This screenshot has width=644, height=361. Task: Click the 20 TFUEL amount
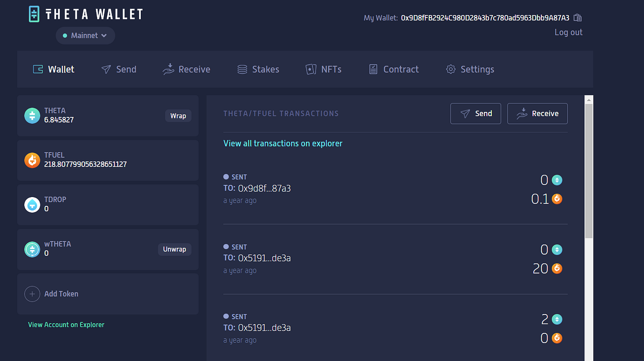(x=540, y=268)
